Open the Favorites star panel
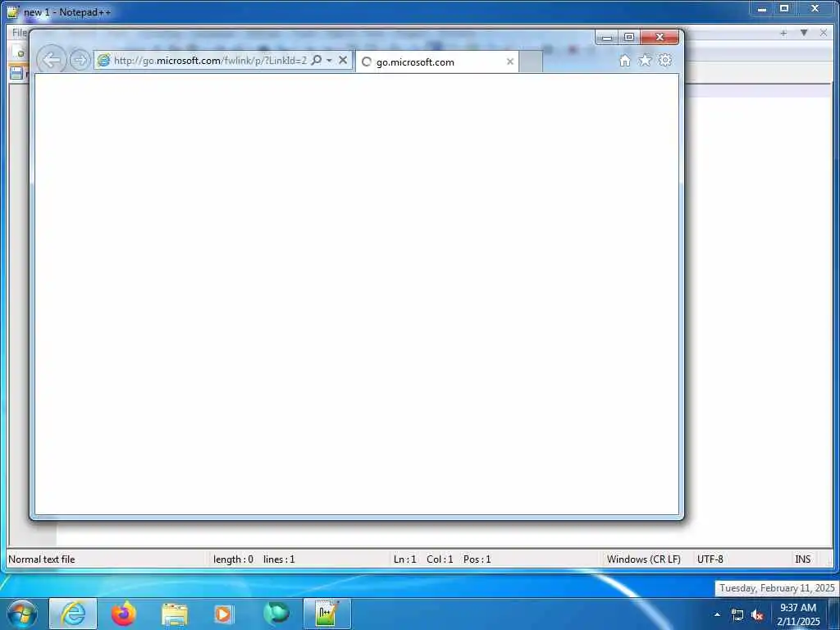This screenshot has width=840, height=630. (645, 60)
